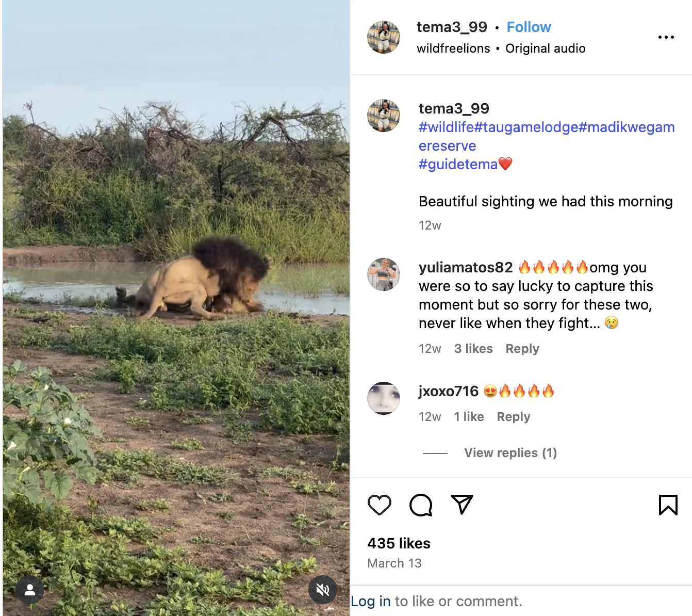
Task: Open Original audio link
Action: click(x=546, y=48)
